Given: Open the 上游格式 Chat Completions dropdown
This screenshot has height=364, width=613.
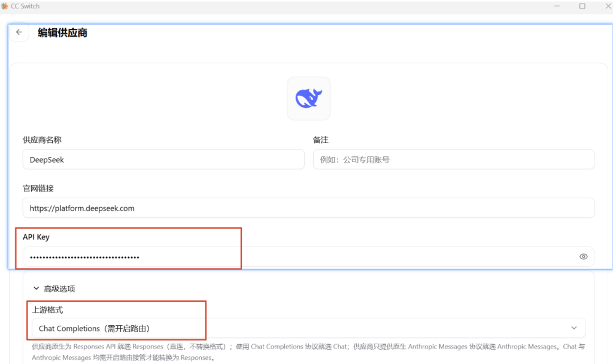Looking at the screenshot, I should click(308, 328).
